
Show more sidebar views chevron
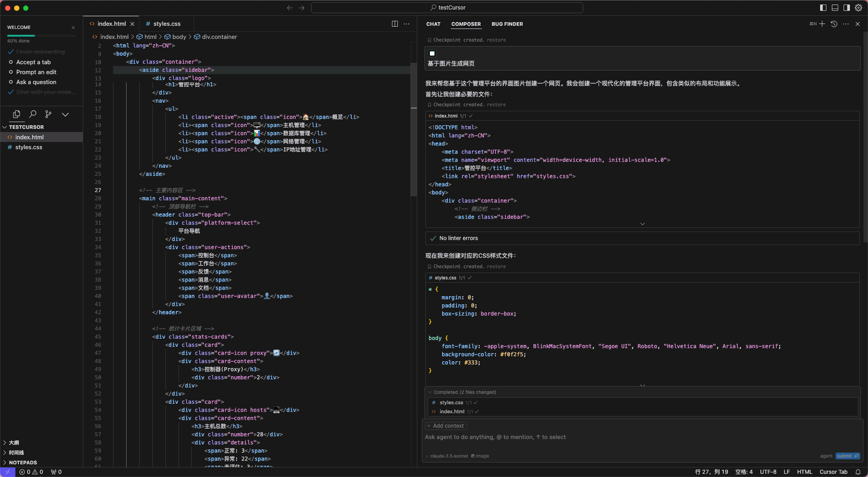point(65,114)
